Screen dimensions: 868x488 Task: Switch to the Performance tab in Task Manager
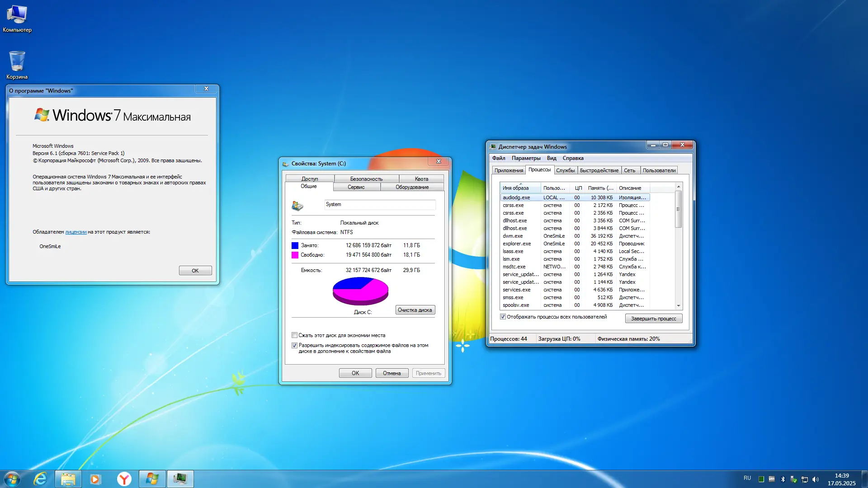(x=599, y=170)
